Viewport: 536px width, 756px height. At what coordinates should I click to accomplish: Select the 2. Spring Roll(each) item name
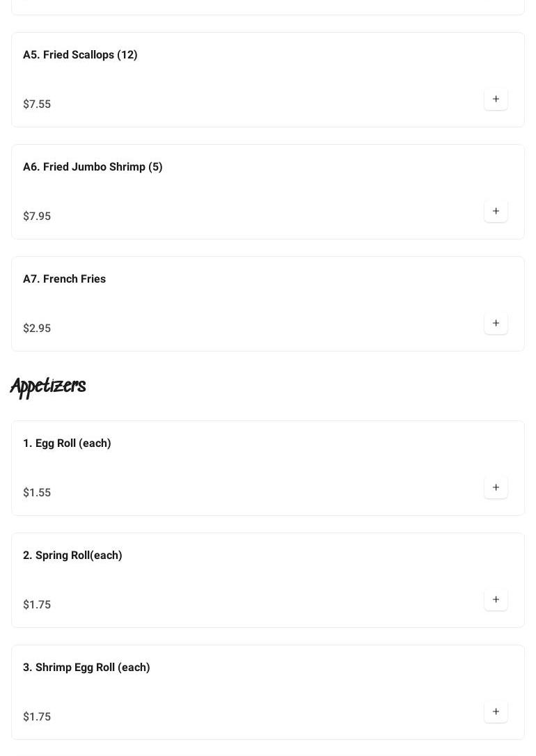point(72,556)
